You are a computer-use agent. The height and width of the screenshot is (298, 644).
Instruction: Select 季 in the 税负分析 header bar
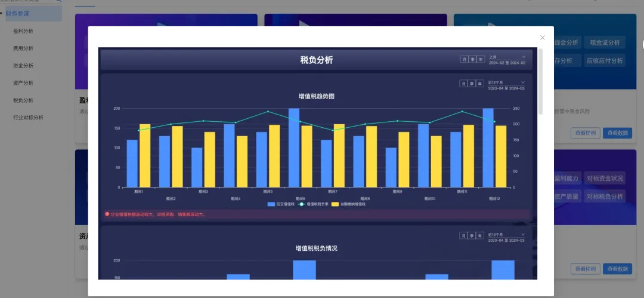(x=472, y=59)
